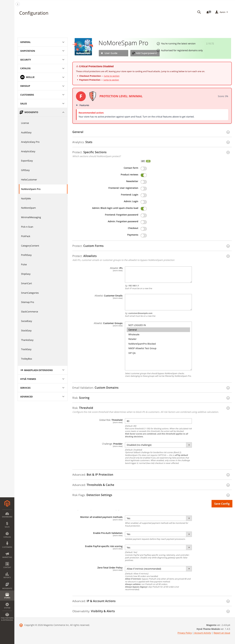Open the Privacy Policy link
Image resolution: width=235 pixels, height=644 pixels.
(x=185, y=633)
